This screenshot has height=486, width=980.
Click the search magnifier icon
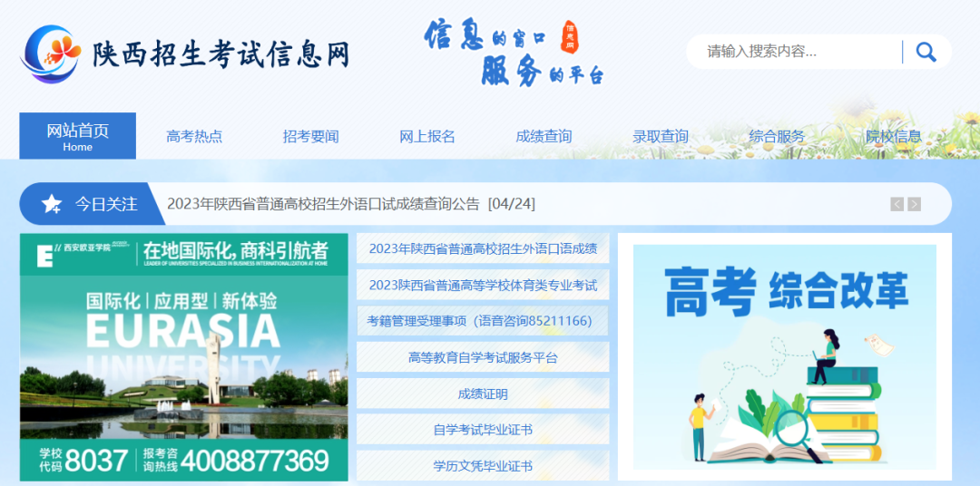(x=926, y=52)
